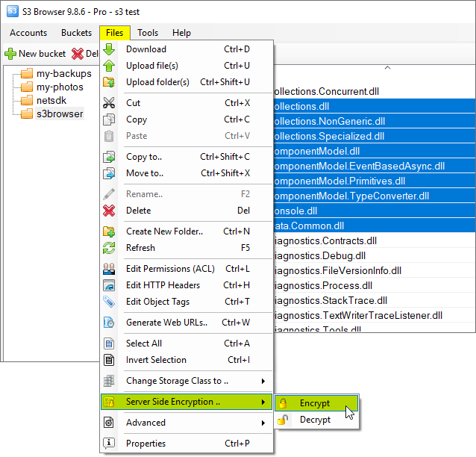Expand the Server Side Encryption submenu arrow

(263, 402)
